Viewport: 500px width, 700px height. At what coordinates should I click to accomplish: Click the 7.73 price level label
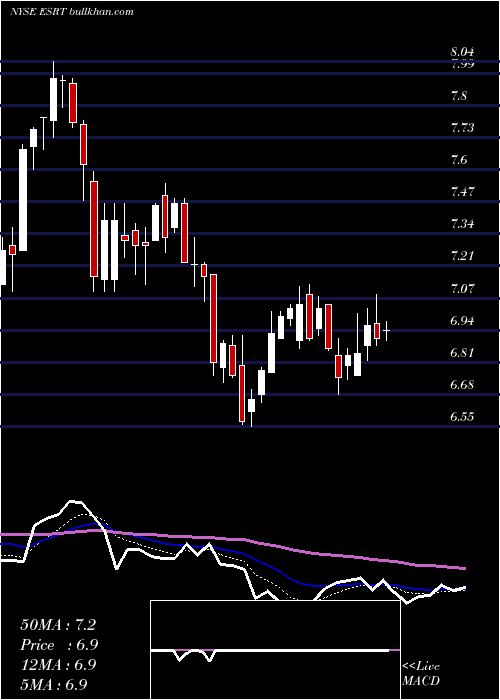coord(462,128)
